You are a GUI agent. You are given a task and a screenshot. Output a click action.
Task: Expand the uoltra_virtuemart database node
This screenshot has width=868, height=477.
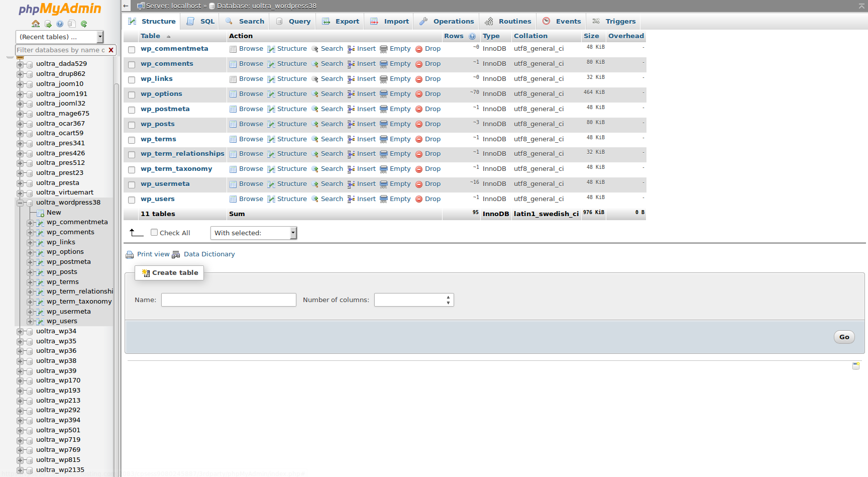(x=20, y=193)
